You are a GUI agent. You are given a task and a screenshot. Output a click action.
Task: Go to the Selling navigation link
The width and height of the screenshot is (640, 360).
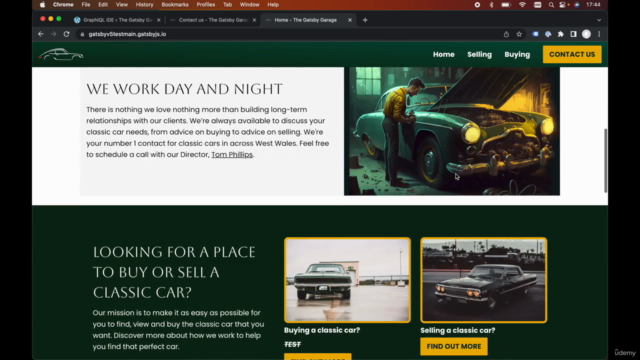click(480, 54)
